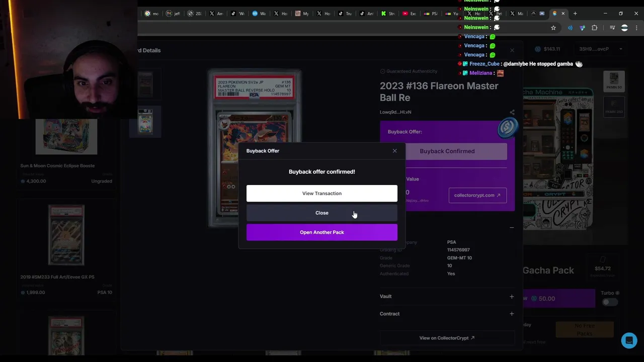
Task: Switch to the Kick 'Str' tab
Action: pyautogui.click(x=388, y=14)
